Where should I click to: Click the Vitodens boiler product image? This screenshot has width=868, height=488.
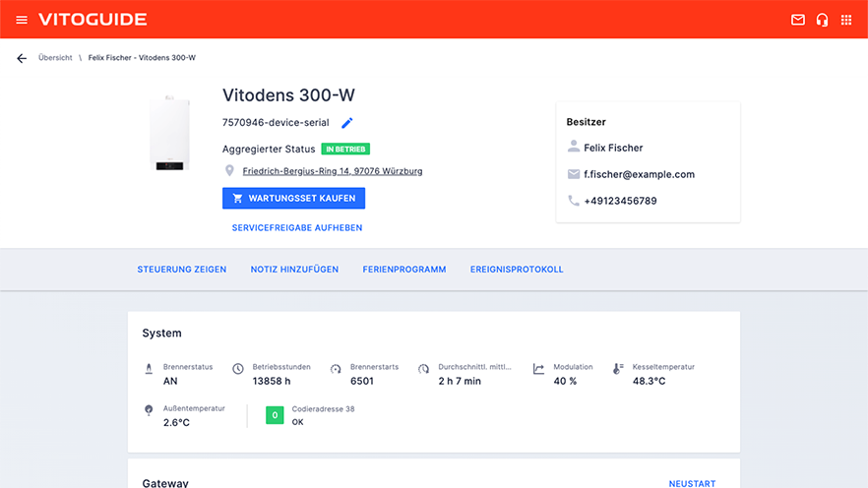click(x=169, y=133)
